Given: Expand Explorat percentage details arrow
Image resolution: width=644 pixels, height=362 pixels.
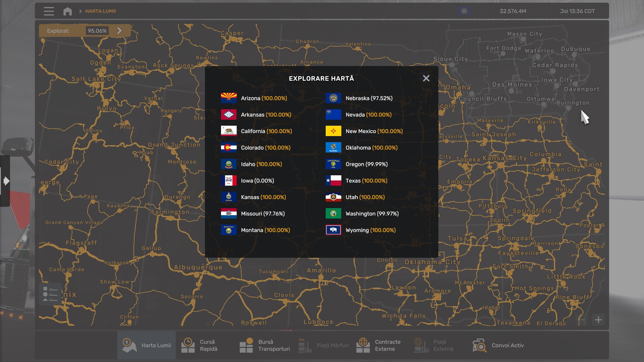Looking at the screenshot, I should click(119, 31).
